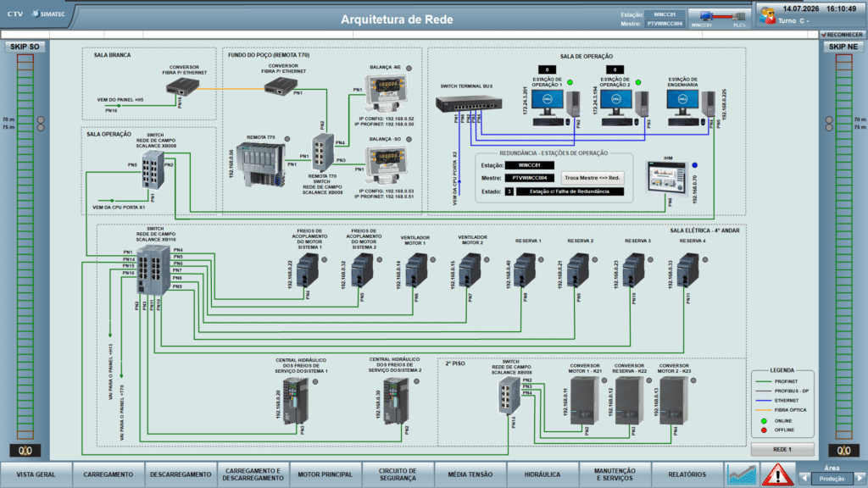Click the Switch Terminal Bus device
868x488 pixels.
(x=469, y=103)
